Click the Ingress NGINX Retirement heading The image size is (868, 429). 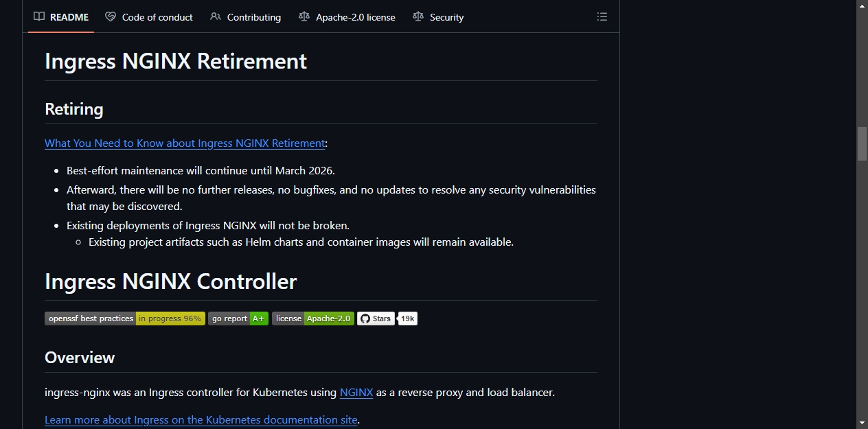click(176, 61)
